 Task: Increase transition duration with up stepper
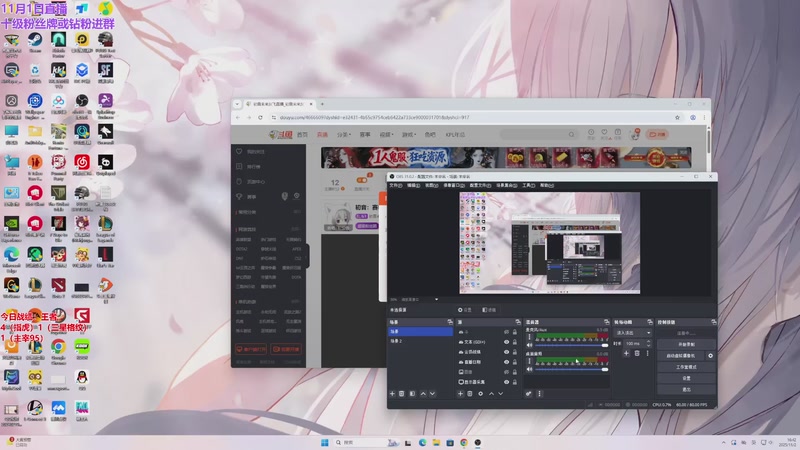(648, 342)
